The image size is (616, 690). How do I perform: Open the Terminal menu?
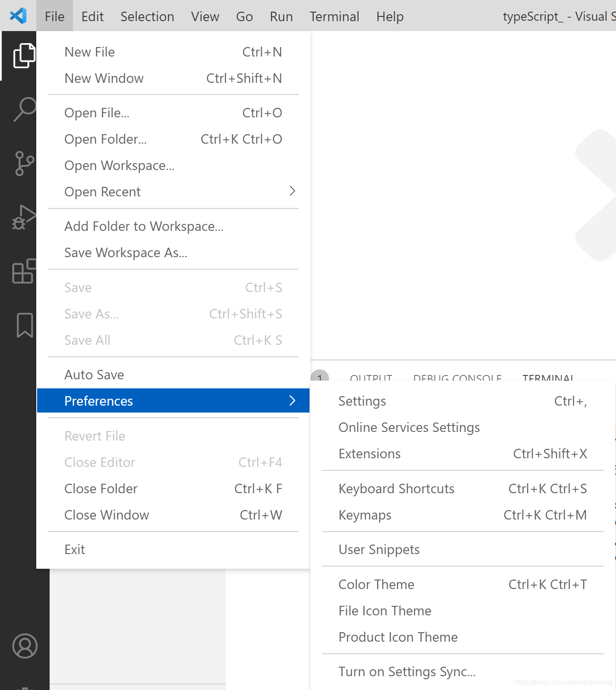point(335,16)
